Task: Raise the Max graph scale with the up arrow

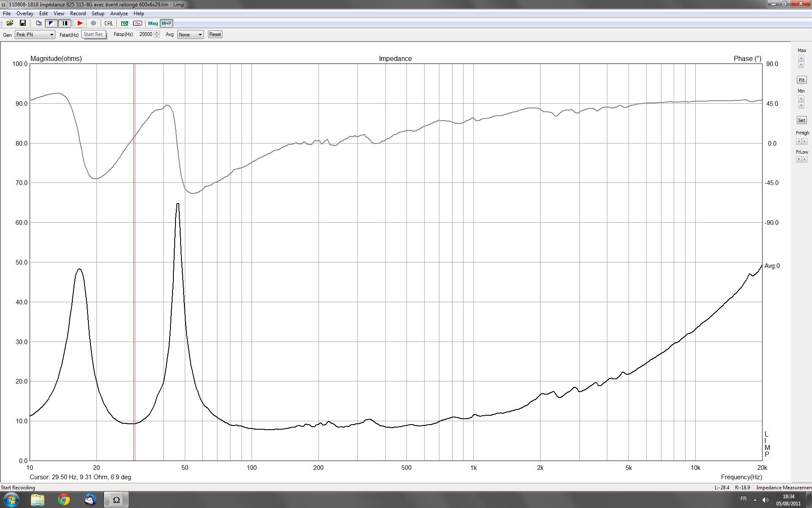Action: pos(801,58)
